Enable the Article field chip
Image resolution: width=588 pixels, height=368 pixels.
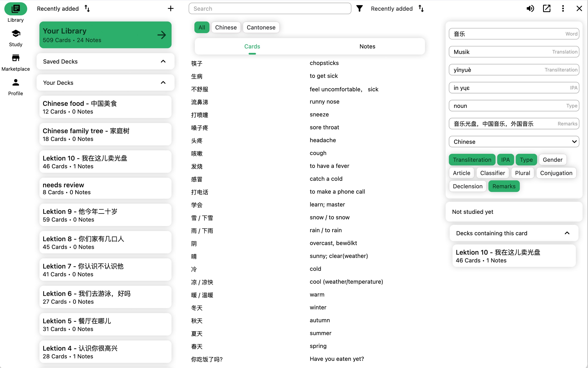(461, 173)
